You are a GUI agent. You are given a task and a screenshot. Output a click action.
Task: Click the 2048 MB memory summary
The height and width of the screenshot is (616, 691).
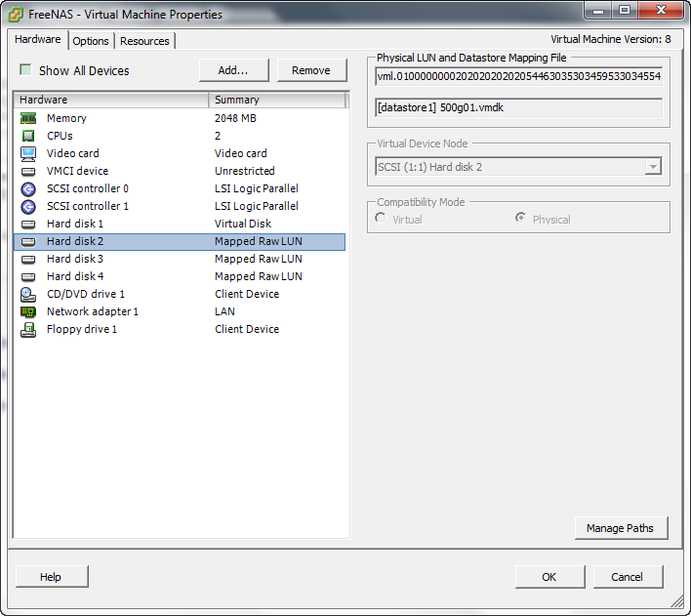point(235,118)
